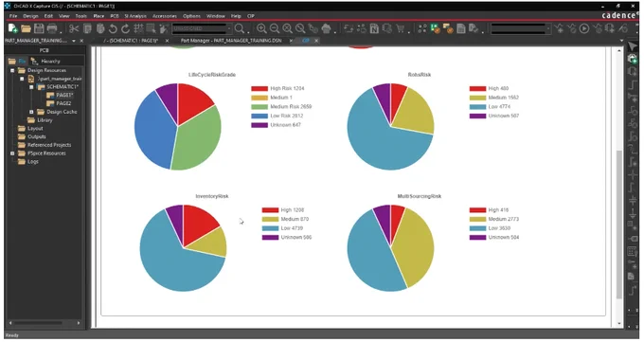Collapse the part_manager_train design node
The width and height of the screenshot is (644, 342).
tap(22, 79)
